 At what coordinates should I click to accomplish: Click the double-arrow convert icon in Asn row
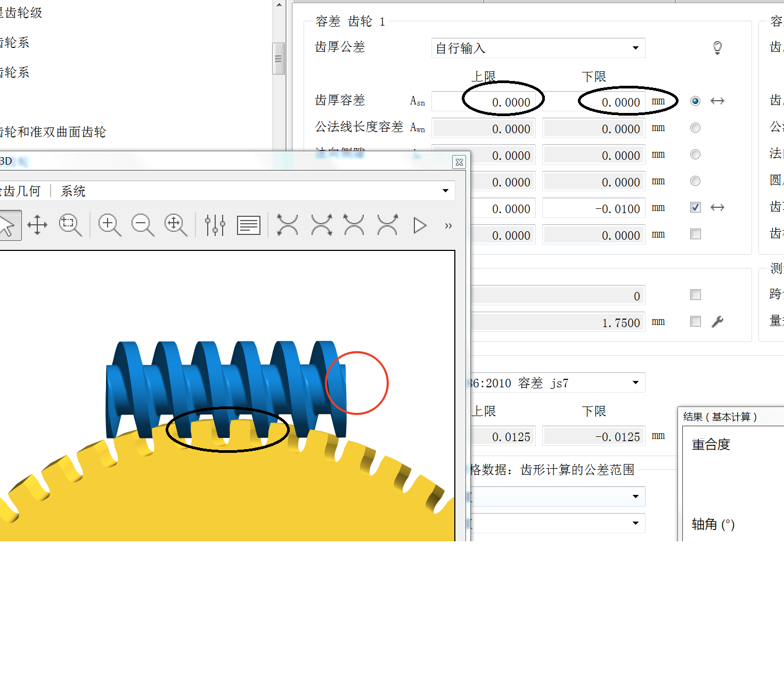click(717, 101)
